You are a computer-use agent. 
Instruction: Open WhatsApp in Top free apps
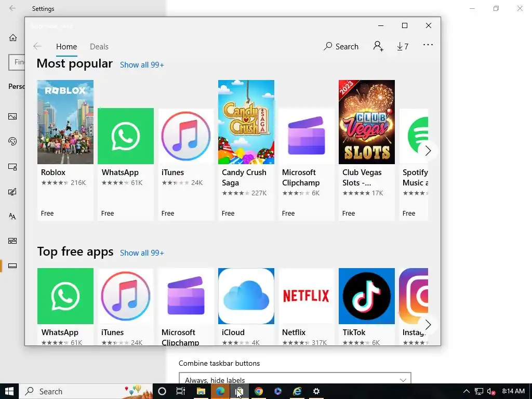point(65,307)
